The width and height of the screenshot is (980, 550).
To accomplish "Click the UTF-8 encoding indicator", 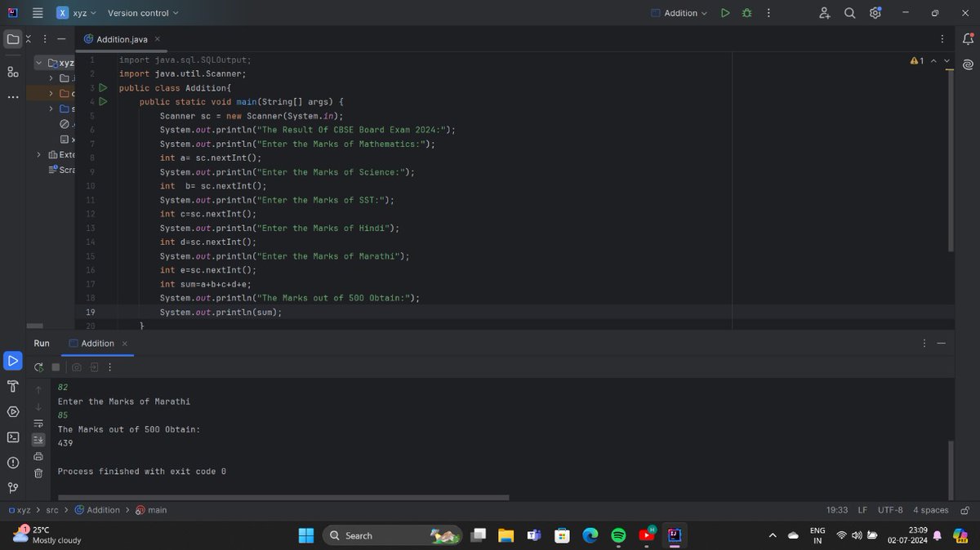I will pyautogui.click(x=890, y=510).
